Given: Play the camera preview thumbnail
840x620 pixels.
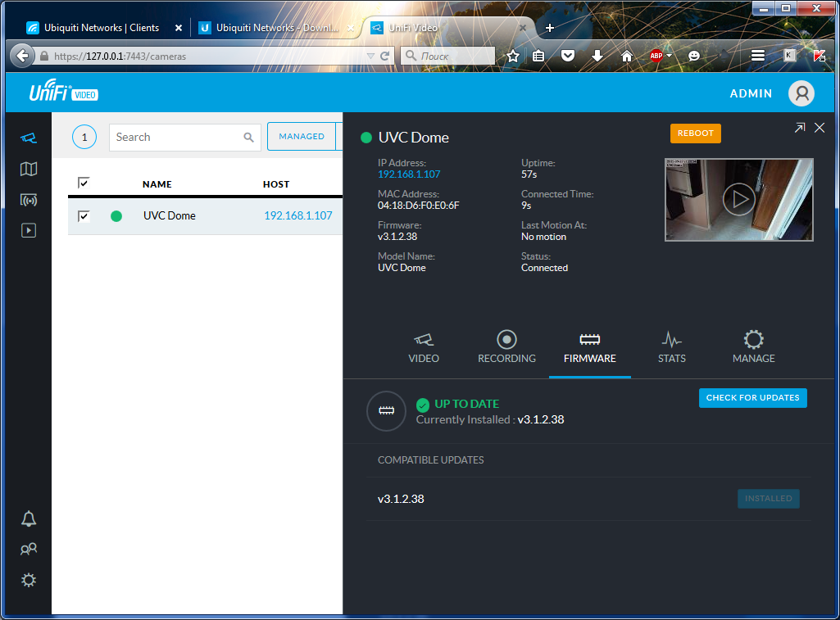Looking at the screenshot, I should pyautogui.click(x=739, y=199).
